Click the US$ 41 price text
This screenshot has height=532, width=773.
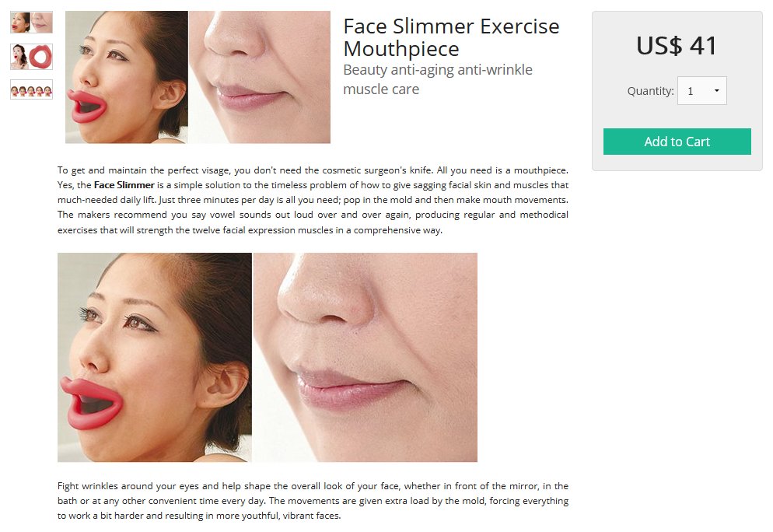click(677, 46)
